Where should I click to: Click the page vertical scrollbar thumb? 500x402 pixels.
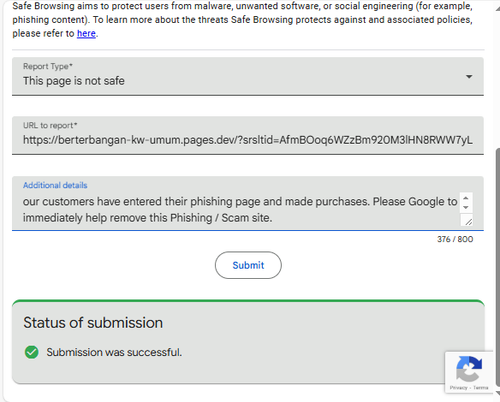point(498,267)
